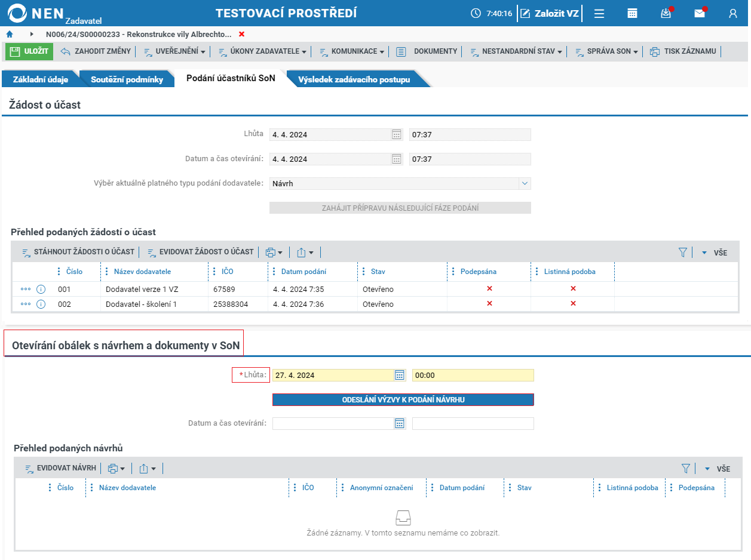This screenshot has height=560, width=751.
Task: Show info icon for request 001
Action: coord(41,289)
